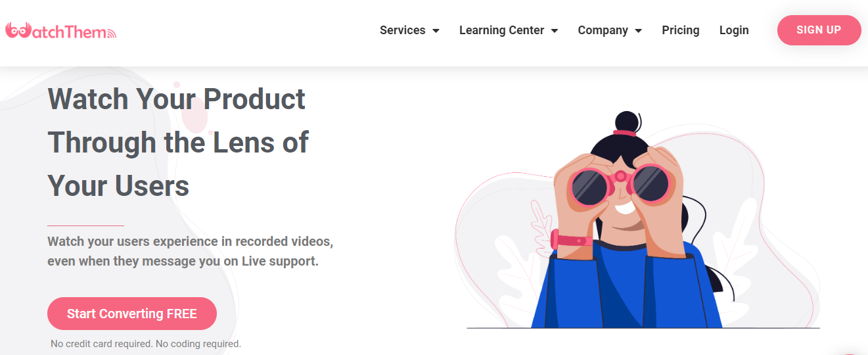The width and height of the screenshot is (868, 355).
Task: Click the hair bun on the character
Action: (x=626, y=122)
